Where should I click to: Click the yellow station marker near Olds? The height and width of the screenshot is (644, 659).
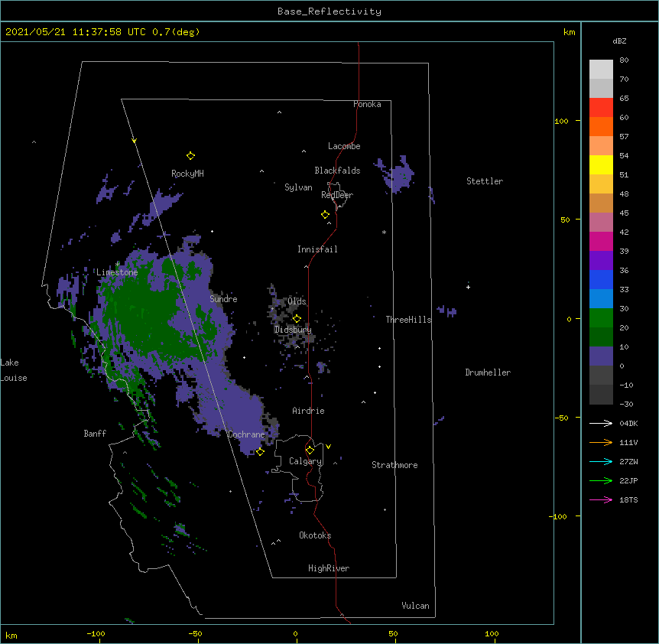pyautogui.click(x=297, y=318)
